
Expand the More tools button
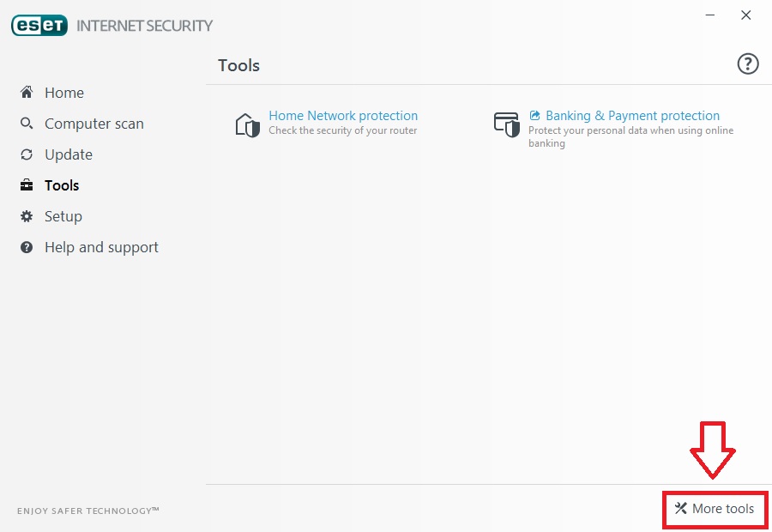pyautogui.click(x=715, y=509)
